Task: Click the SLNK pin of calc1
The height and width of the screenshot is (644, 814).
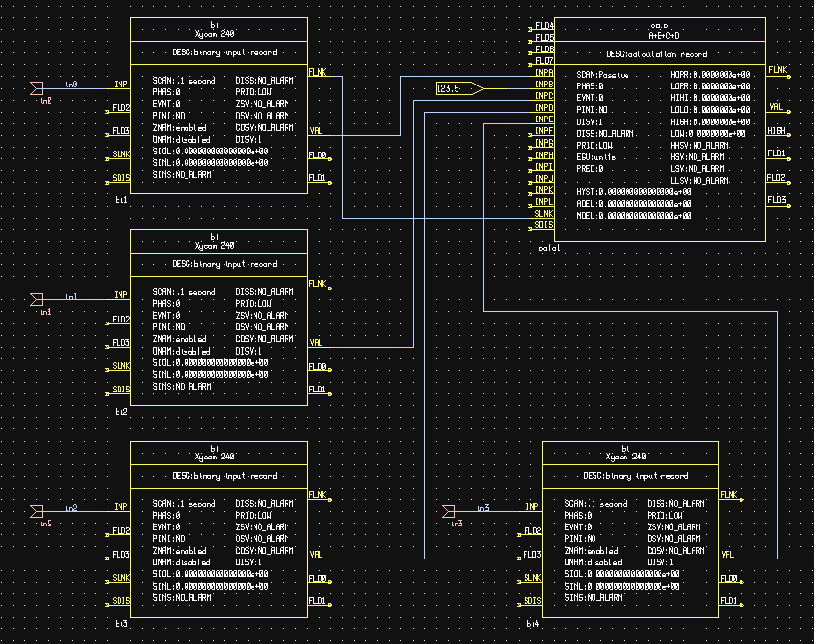Action: point(544,214)
